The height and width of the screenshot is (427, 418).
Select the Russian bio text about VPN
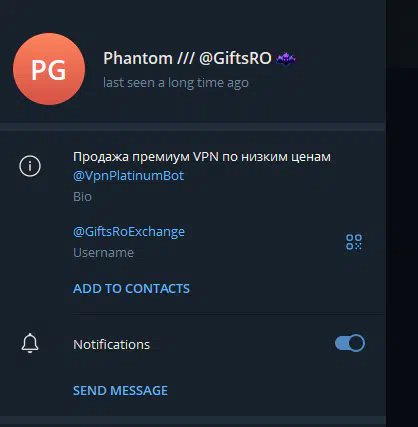point(202,157)
